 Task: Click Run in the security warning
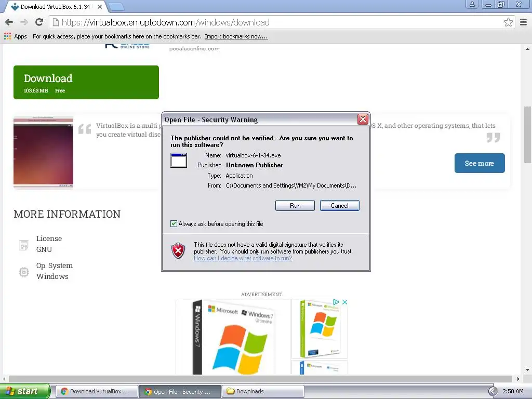coord(295,206)
